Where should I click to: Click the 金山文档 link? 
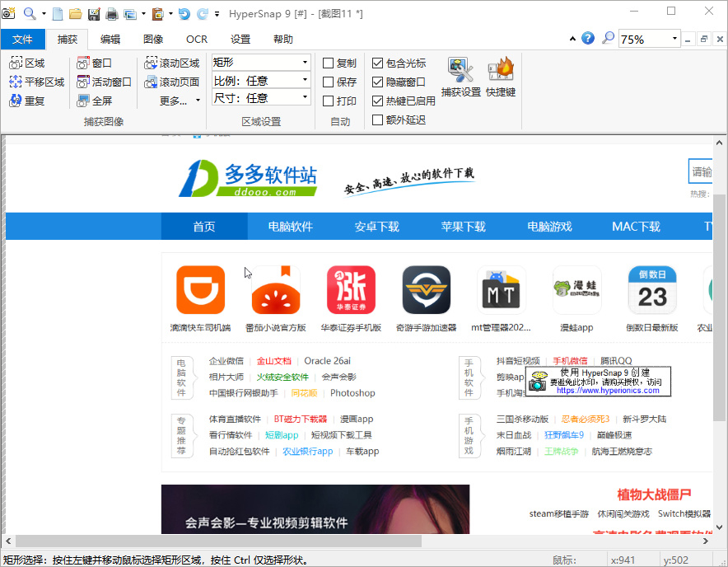pyautogui.click(x=274, y=361)
